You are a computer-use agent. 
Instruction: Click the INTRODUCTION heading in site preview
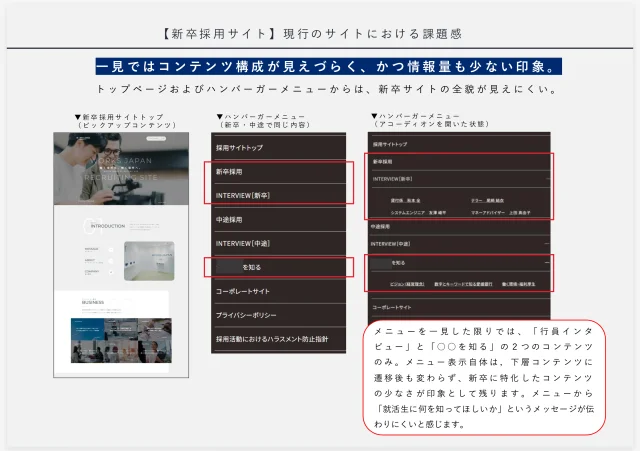pos(108,226)
